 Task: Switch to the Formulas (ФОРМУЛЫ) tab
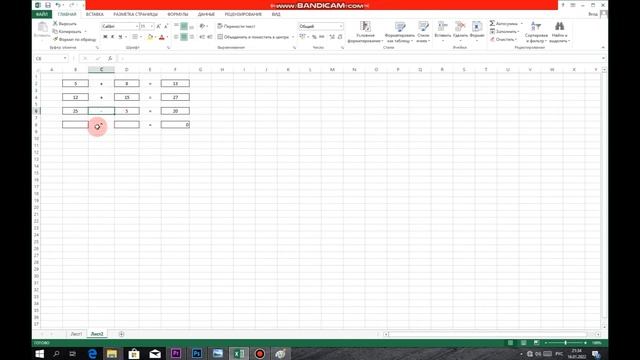(x=178, y=14)
